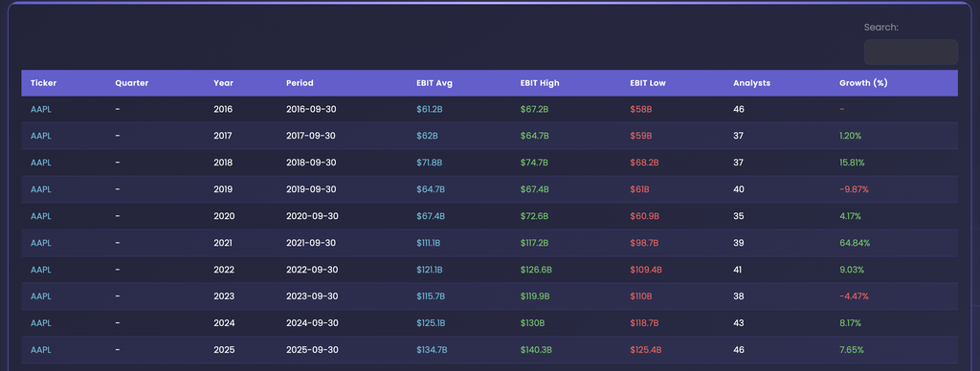The height and width of the screenshot is (371, 980).
Task: Select period cell 2022-09-30
Action: (312, 270)
